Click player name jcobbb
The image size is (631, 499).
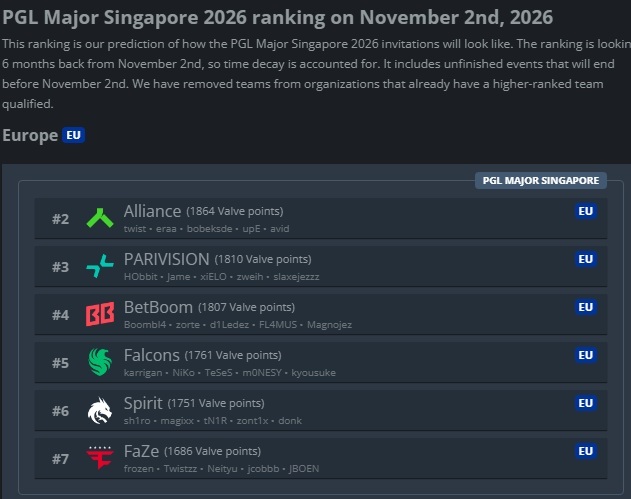pos(263,468)
